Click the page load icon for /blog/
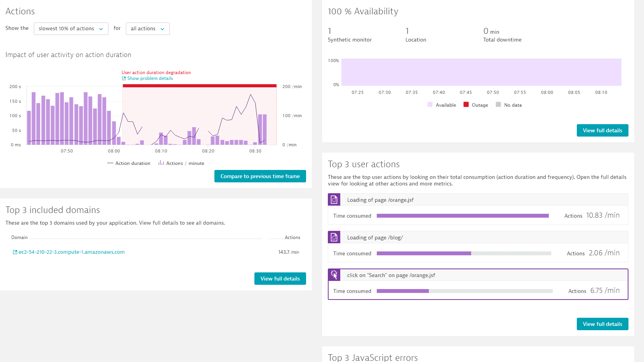644x362 pixels. [x=334, y=237]
